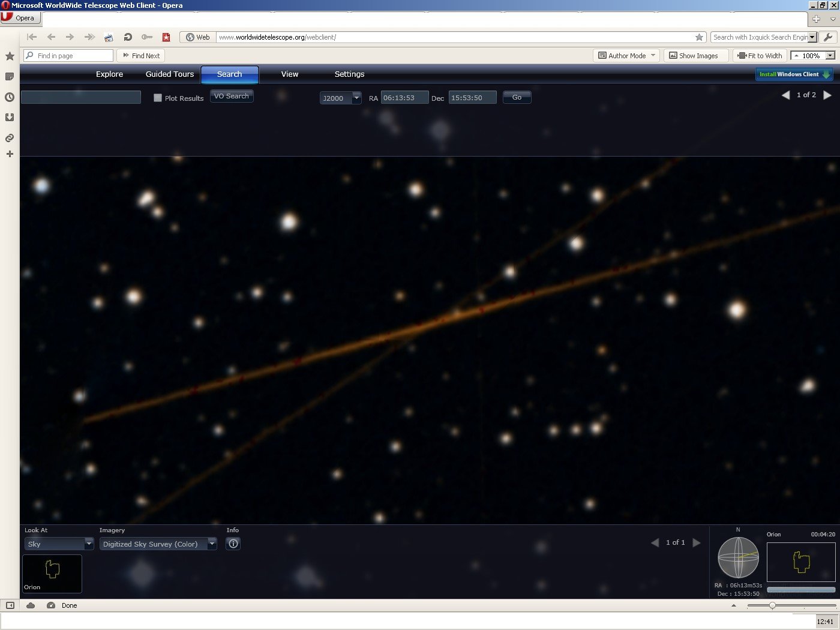
Task: Open the Guided Tours tab
Action: tap(170, 74)
